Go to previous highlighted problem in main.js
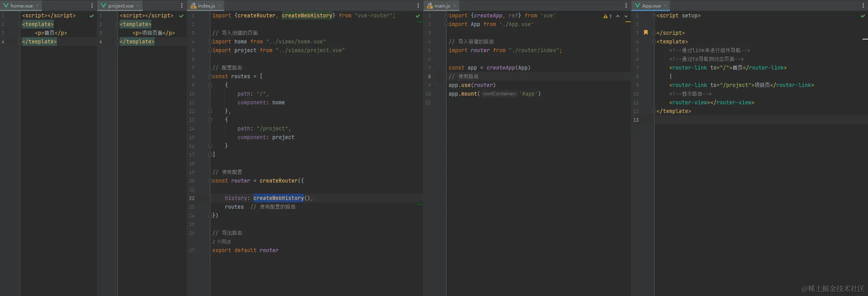This screenshot has height=296, width=868. pyautogui.click(x=618, y=16)
